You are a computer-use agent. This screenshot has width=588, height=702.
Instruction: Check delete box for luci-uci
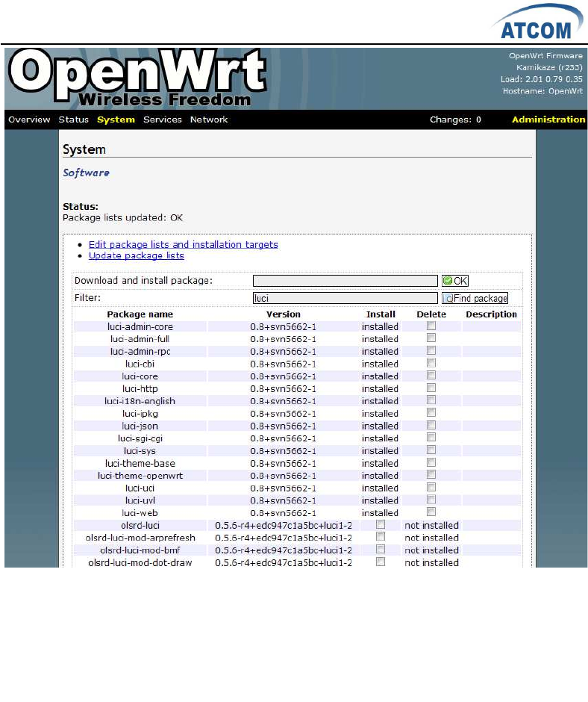coord(431,487)
